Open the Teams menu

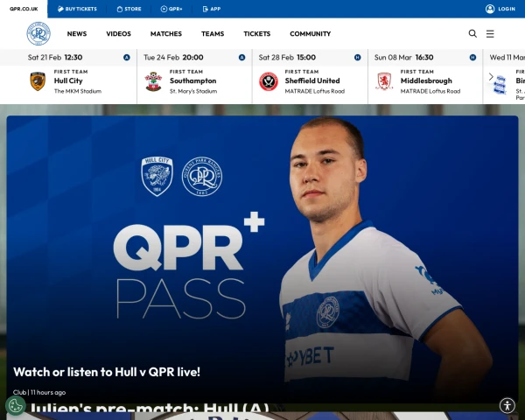click(213, 34)
